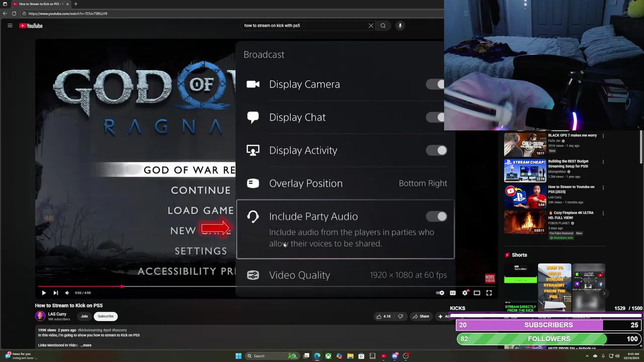Select the Display Camera camera icon
Image resolution: width=644 pixels, height=362 pixels.
coord(253,84)
